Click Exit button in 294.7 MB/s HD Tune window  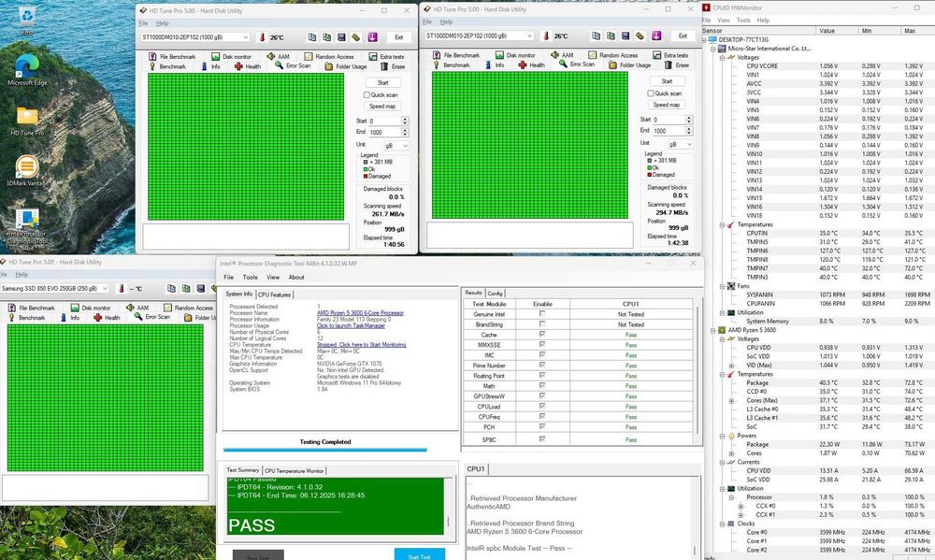coord(683,36)
